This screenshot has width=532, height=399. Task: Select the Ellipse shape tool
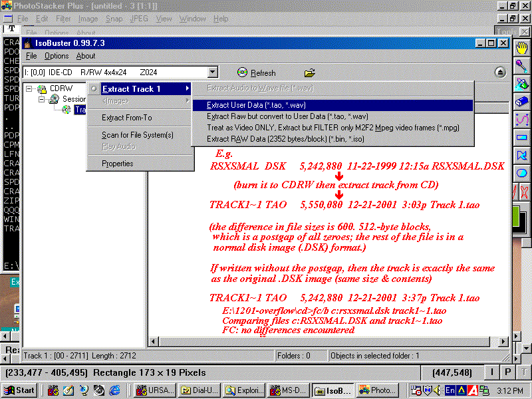tap(522, 174)
